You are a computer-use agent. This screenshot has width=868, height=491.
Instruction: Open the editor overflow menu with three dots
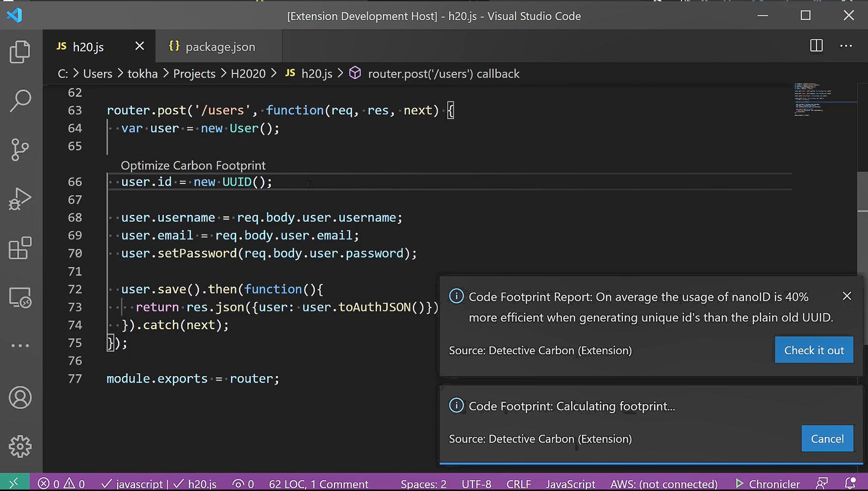pyautogui.click(x=846, y=46)
